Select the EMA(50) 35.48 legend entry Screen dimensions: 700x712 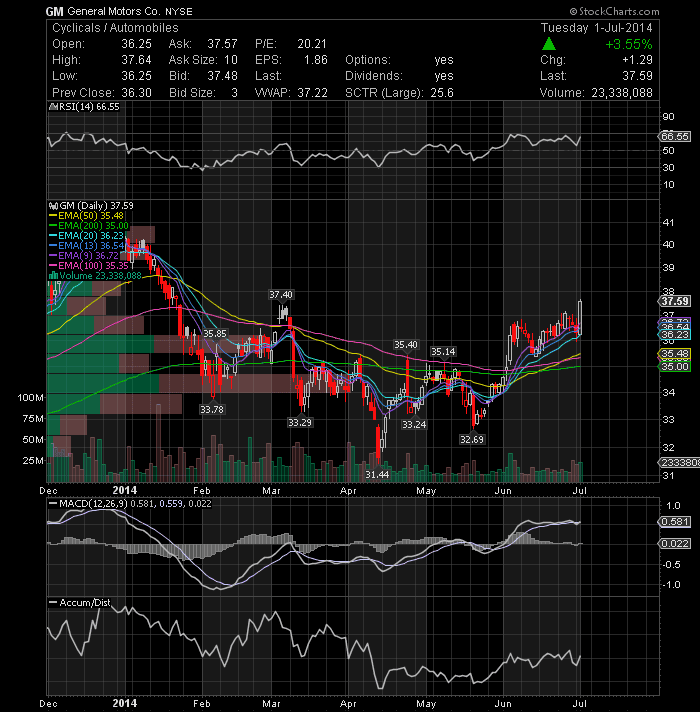point(86,216)
